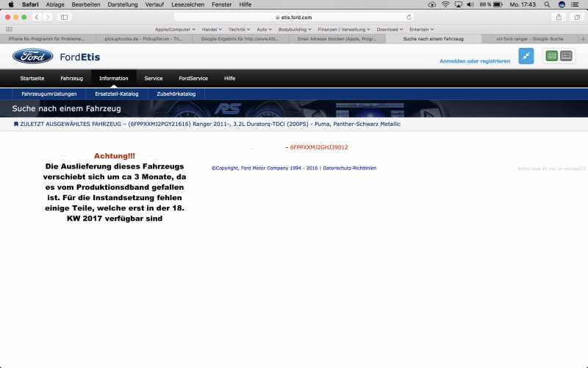The height and width of the screenshot is (368, 588).
Task: Open Hilfe in the Ford Etis navigation
Action: [229, 79]
